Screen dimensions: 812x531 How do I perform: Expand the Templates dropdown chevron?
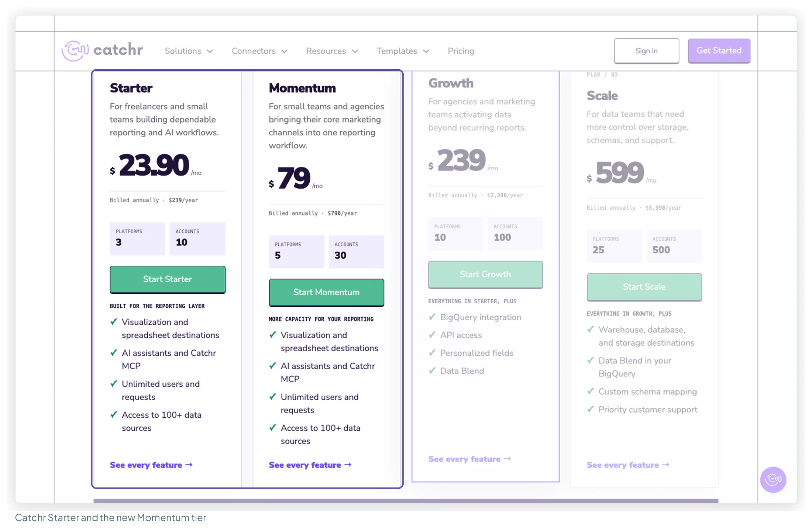[426, 51]
